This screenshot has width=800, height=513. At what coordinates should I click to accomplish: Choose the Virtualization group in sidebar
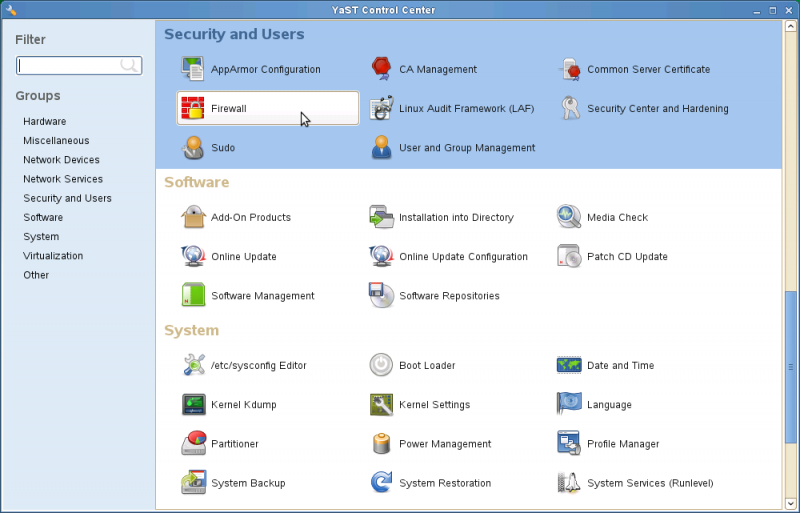(x=53, y=256)
